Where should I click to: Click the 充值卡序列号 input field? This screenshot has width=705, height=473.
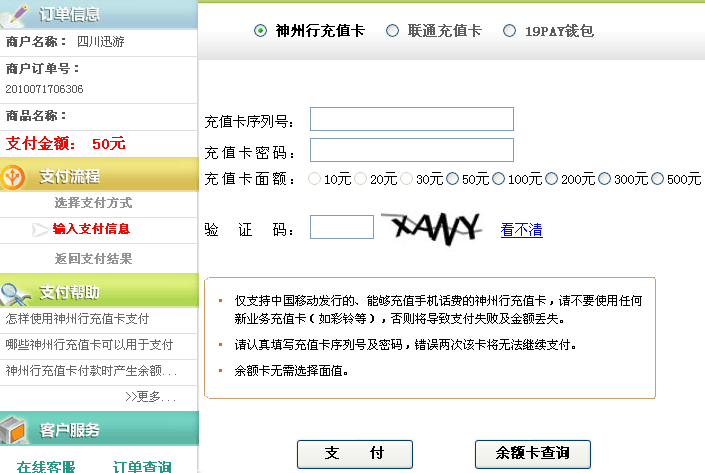[x=411, y=119]
